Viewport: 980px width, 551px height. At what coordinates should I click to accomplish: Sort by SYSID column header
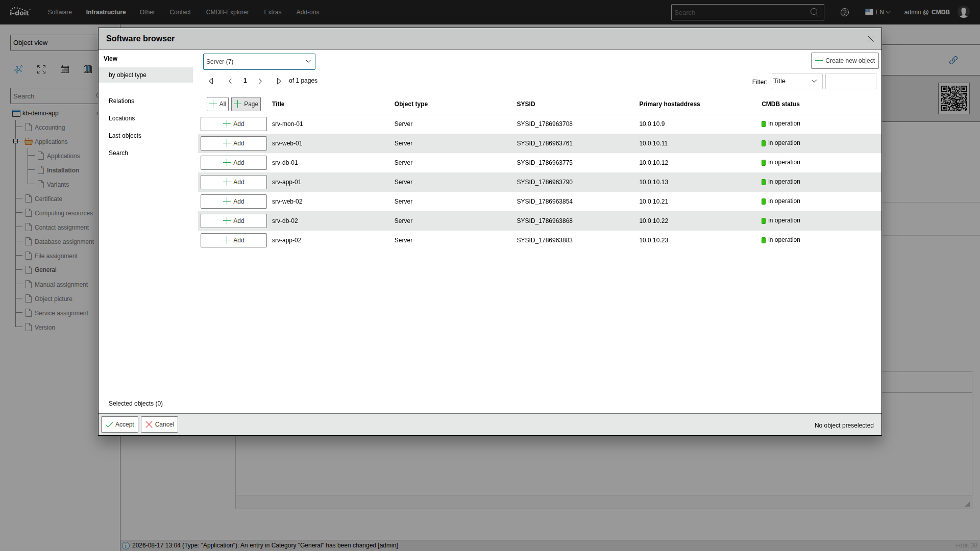[526, 104]
